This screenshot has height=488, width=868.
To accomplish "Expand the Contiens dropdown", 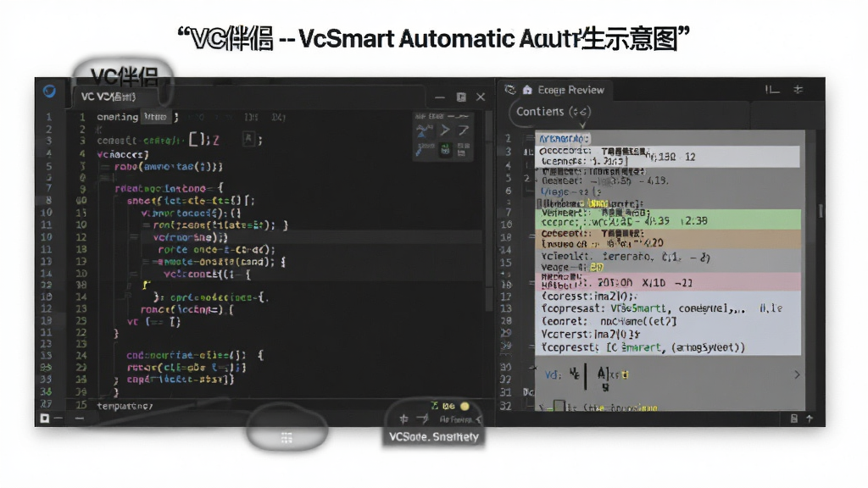I will (553, 111).
